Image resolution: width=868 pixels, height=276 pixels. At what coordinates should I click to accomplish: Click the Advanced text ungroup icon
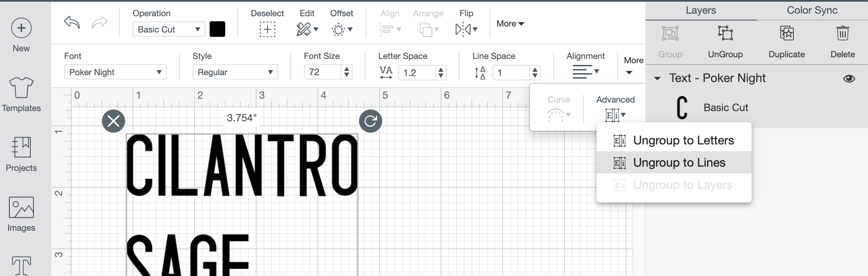click(612, 115)
